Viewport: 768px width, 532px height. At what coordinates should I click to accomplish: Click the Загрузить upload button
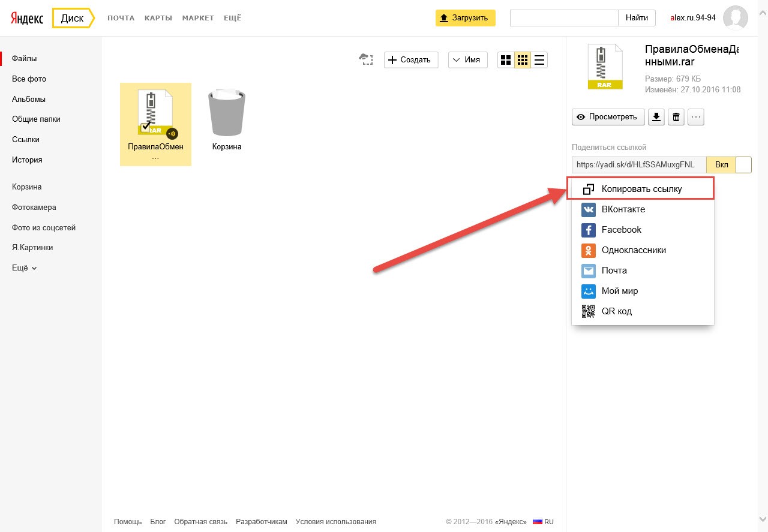[466, 18]
